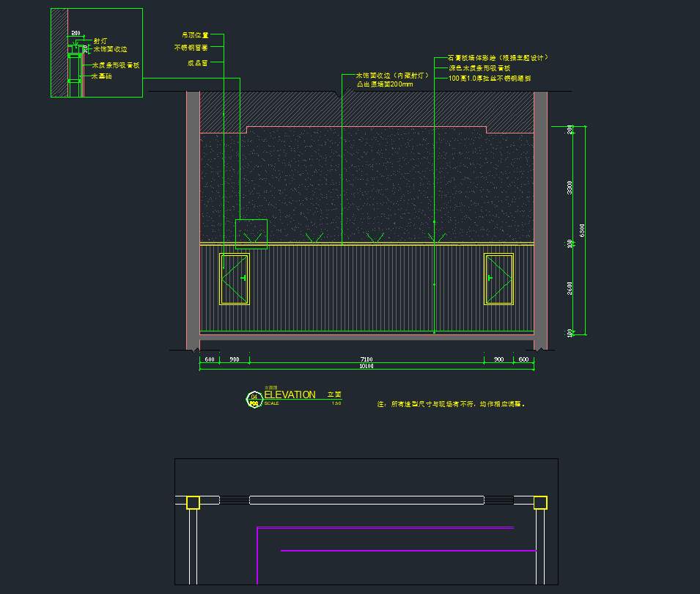Click the 2600 vertical dimension text
Viewport: 700px width, 594px height.
click(x=570, y=288)
